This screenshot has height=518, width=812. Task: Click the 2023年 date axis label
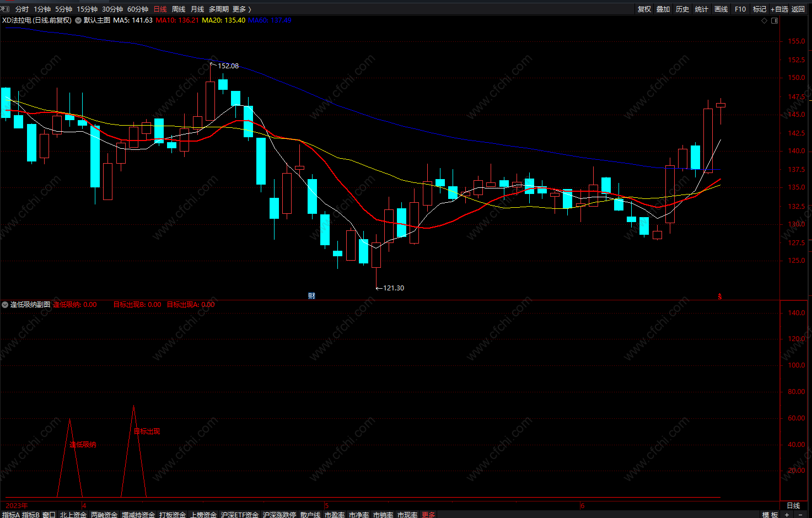(17, 505)
